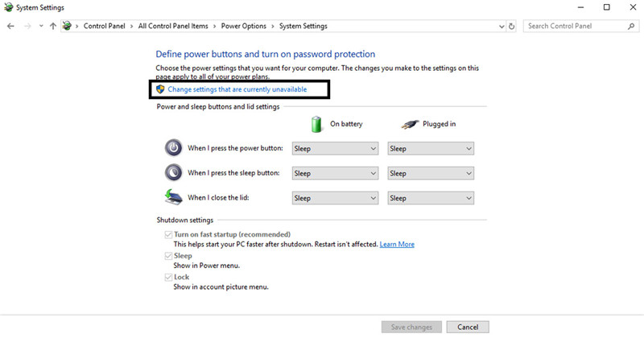Screen dimensions: 644x338
Task: Click the green battery icon
Action: click(317, 124)
